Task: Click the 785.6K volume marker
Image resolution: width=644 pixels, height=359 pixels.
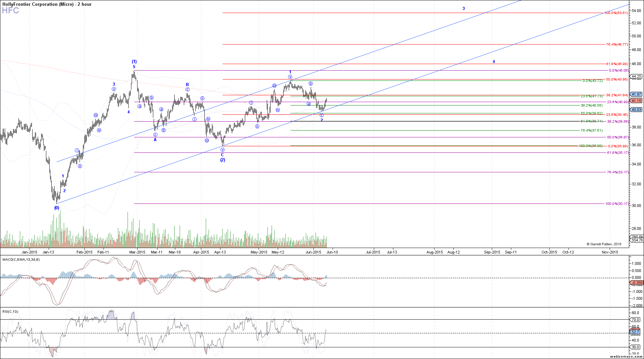Action: tap(637, 237)
